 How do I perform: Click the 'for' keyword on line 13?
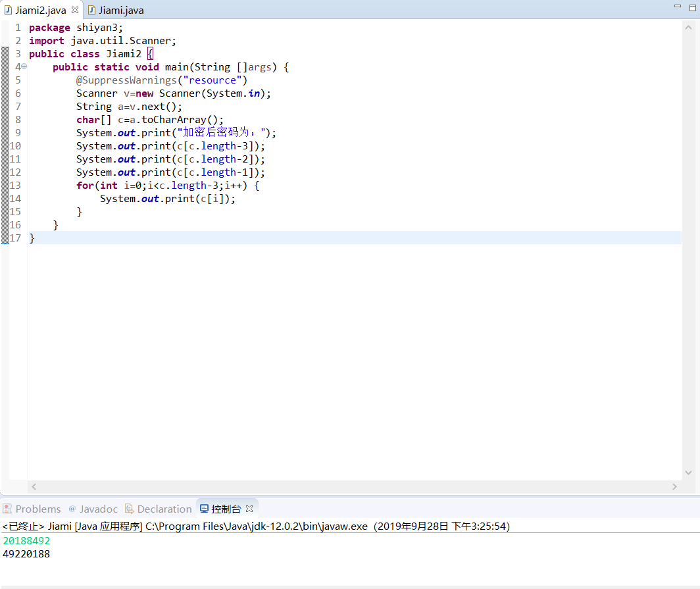coord(85,186)
